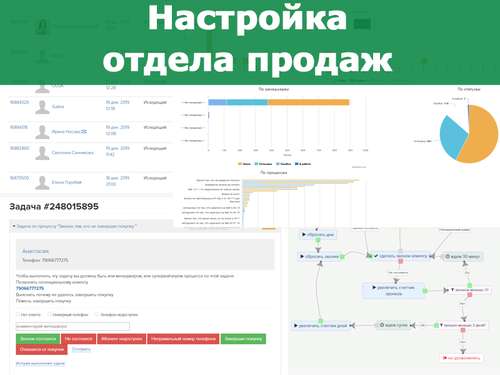Click the filter icon on the 'прошло меньше 3 дней?' node

point(441,325)
